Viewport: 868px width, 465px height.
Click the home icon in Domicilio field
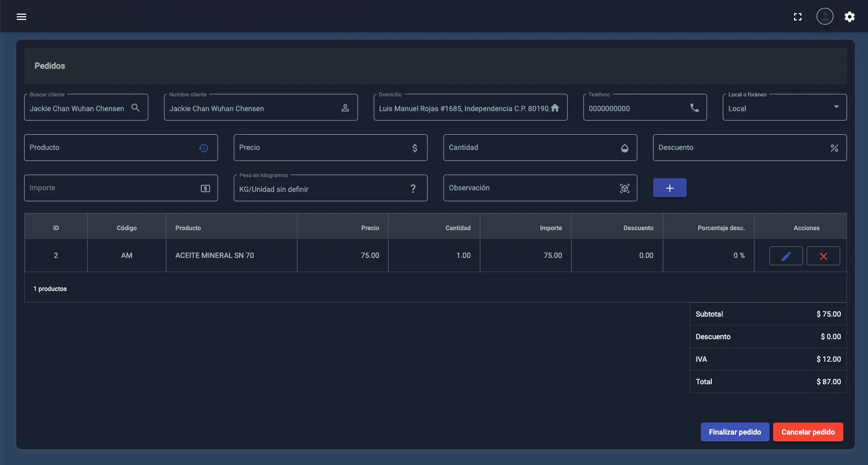(555, 107)
